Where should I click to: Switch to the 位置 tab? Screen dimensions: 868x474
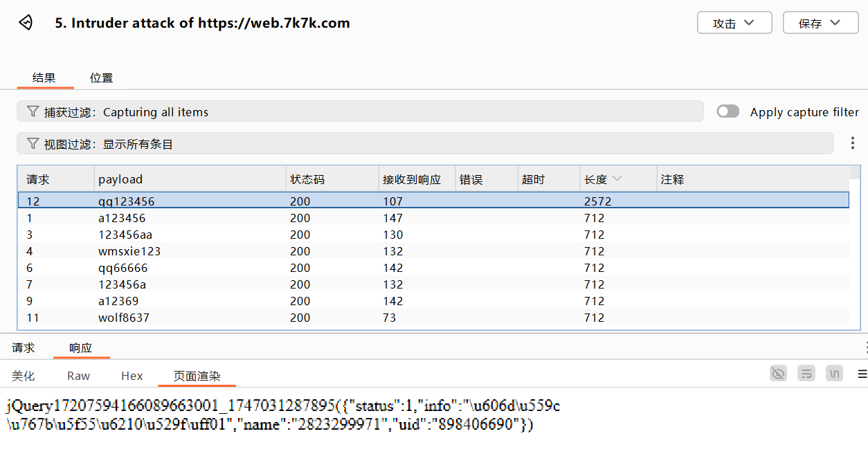101,78
